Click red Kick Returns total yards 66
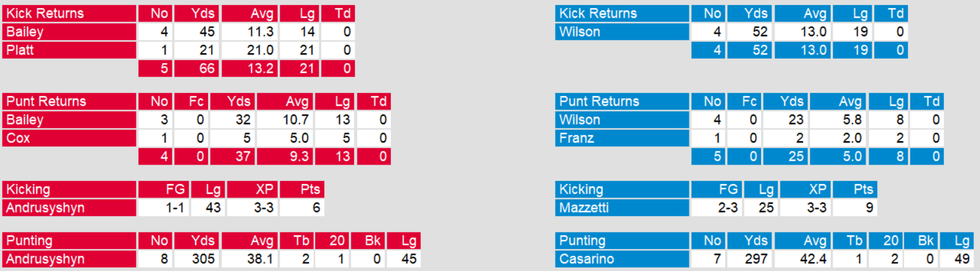The width and height of the screenshot is (980, 271). 207,69
